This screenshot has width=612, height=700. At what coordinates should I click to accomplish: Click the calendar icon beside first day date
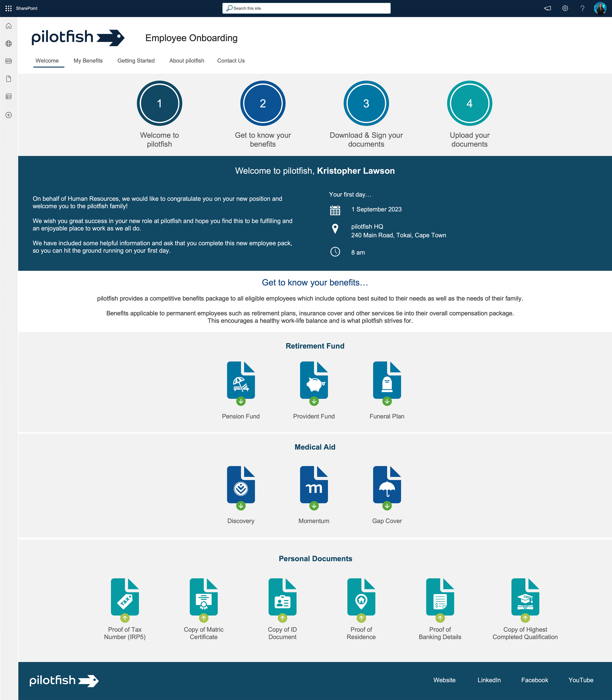click(335, 210)
